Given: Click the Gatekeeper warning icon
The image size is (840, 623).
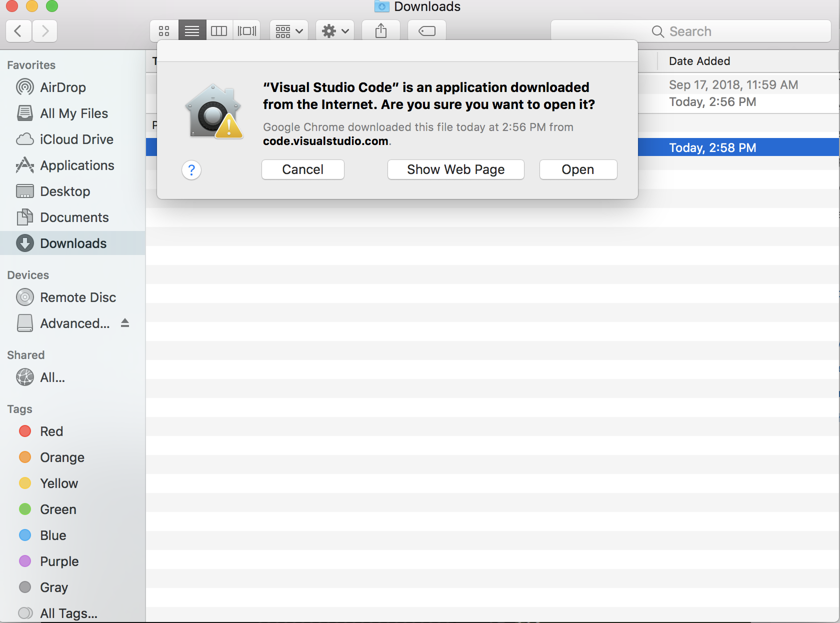Looking at the screenshot, I should coord(214,111).
